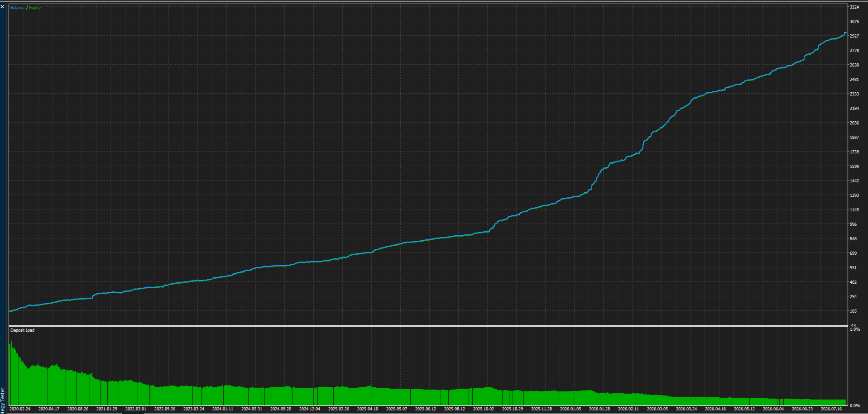
Task: Click the 2026.04.16 date label
Action: 715,409
